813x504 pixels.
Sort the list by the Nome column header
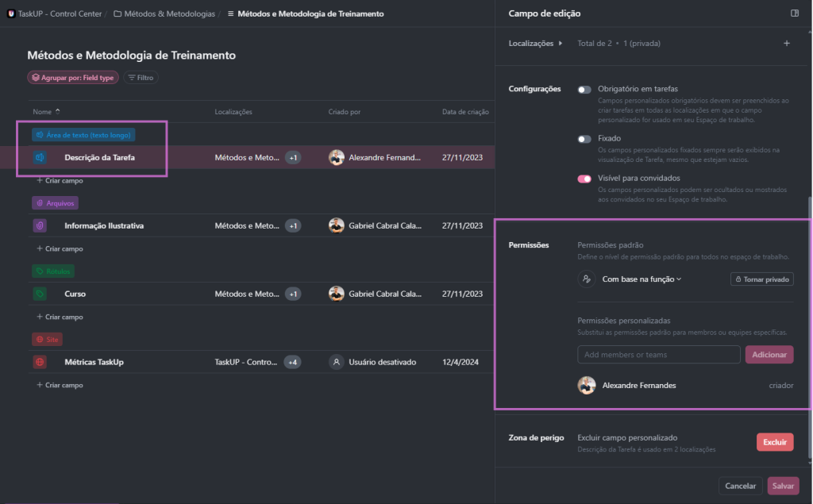[43, 112]
